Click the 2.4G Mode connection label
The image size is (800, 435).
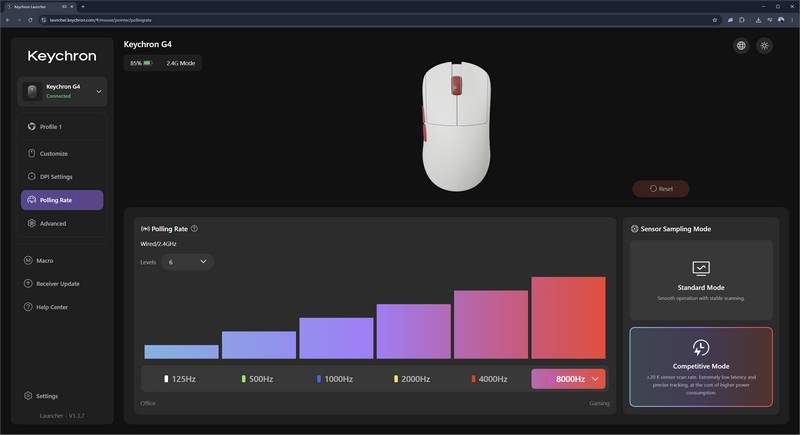point(181,63)
